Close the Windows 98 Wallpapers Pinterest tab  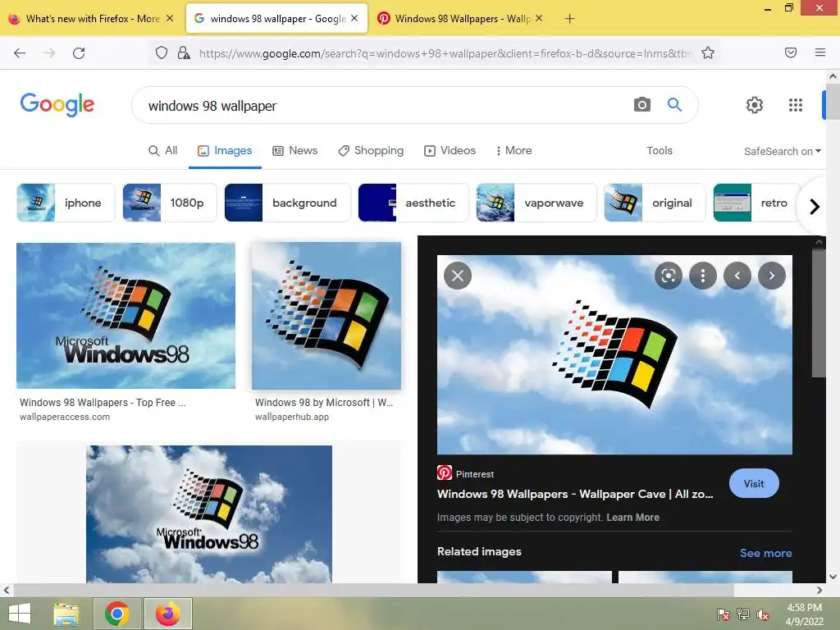[x=539, y=18]
